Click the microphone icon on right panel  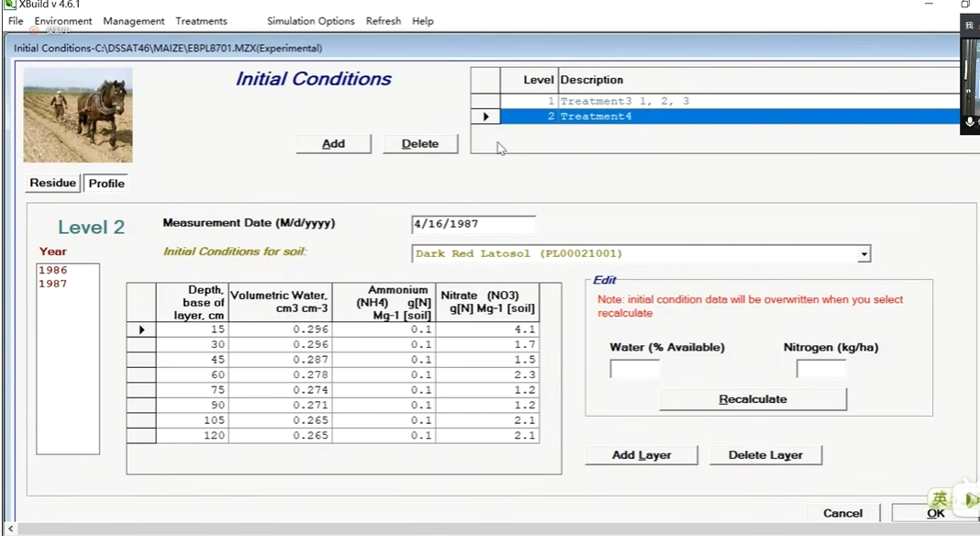pyautogui.click(x=970, y=122)
